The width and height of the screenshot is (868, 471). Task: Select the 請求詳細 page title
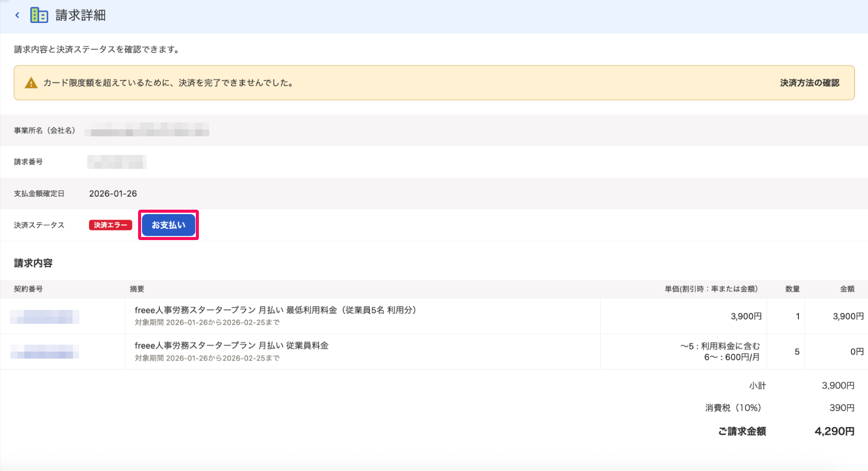(81, 15)
